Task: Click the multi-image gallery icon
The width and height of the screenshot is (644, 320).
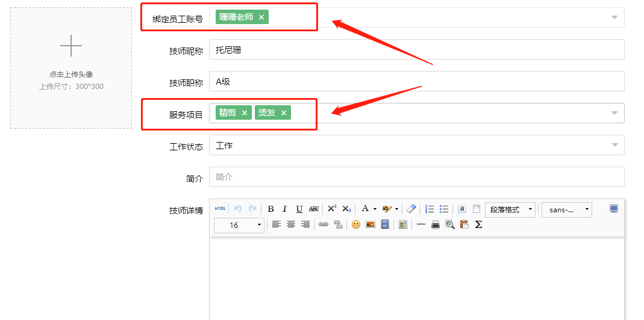Action: (403, 224)
